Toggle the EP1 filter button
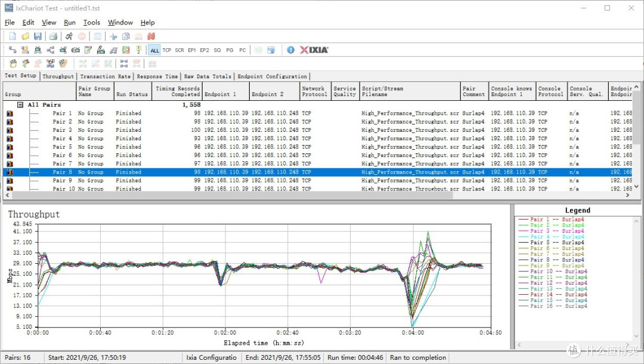Image resolution: width=644 pixels, height=364 pixels. [192, 50]
